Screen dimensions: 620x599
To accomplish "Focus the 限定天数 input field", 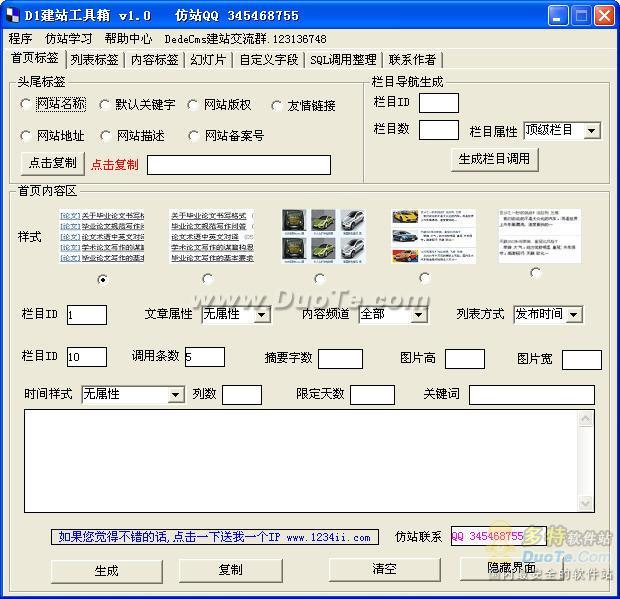I will [372, 395].
